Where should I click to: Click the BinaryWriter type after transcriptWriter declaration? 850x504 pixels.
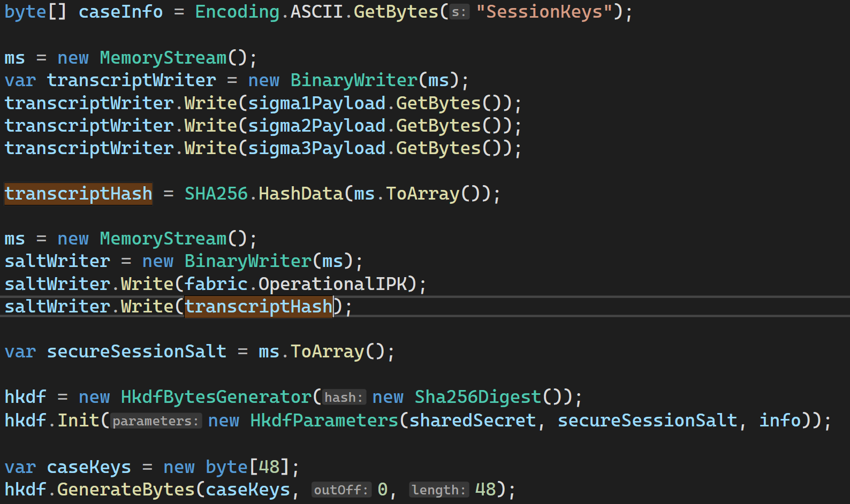(353, 80)
